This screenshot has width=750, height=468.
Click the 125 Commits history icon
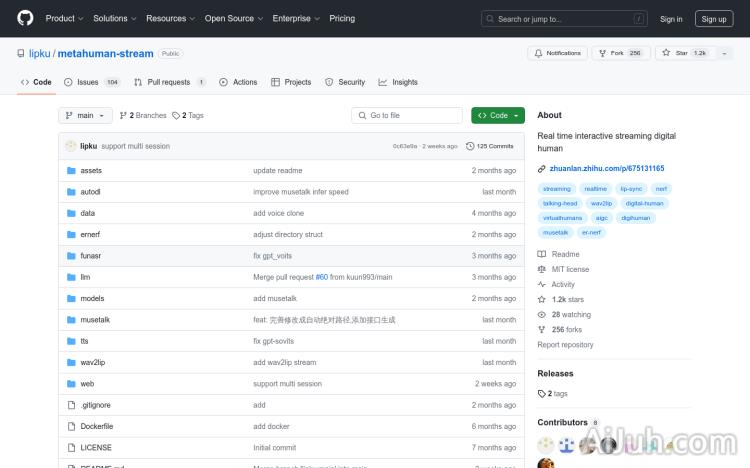pyautogui.click(x=471, y=146)
